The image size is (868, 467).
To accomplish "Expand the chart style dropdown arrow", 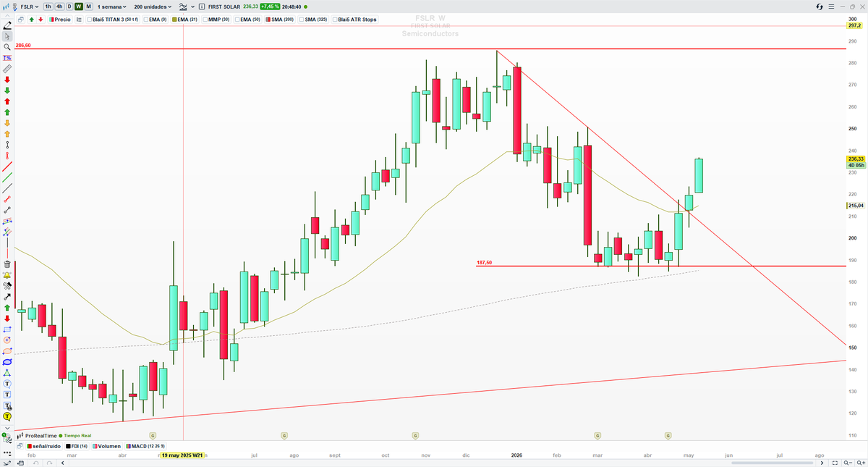I will (192, 7).
